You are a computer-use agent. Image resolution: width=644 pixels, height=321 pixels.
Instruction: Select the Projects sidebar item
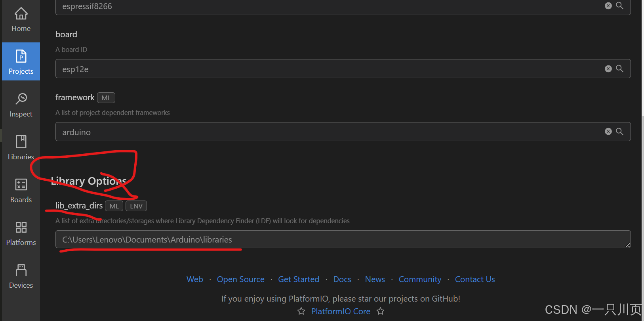pyautogui.click(x=21, y=62)
